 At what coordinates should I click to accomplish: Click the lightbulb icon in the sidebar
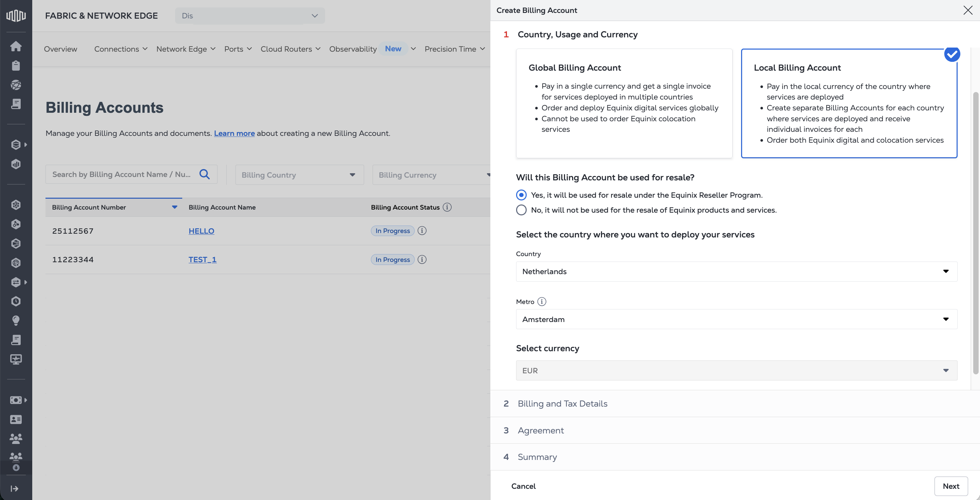[16, 320]
